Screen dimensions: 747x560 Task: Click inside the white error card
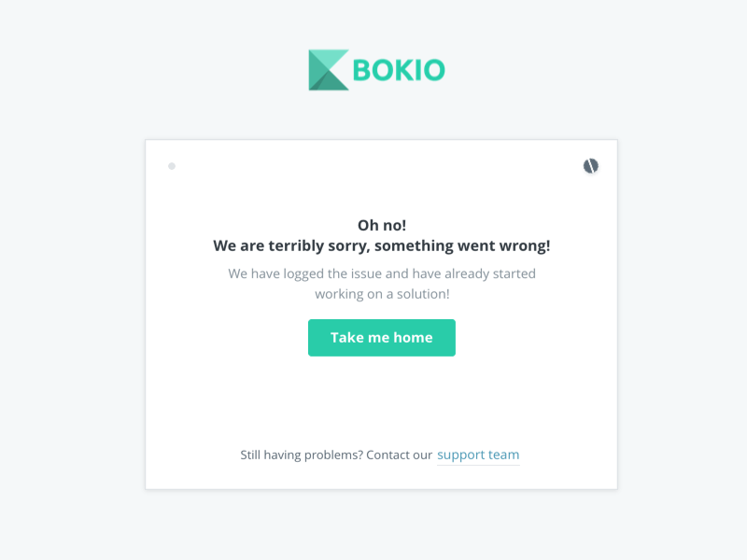click(x=381, y=401)
